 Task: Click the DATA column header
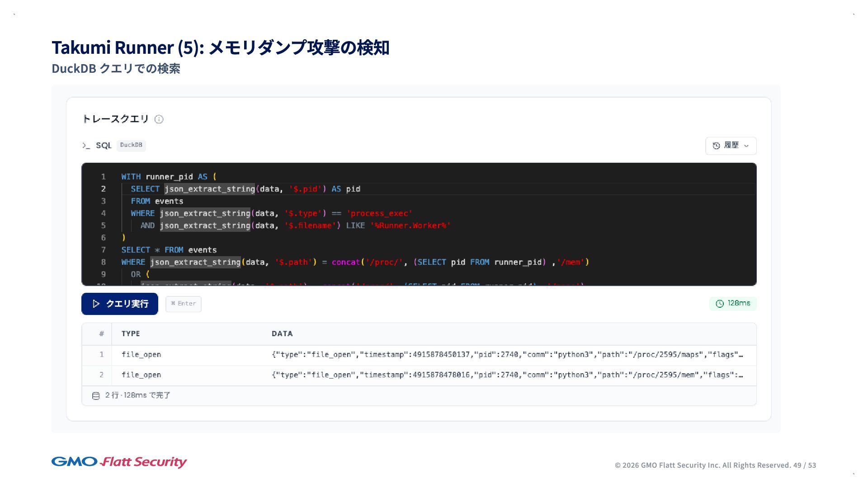point(282,333)
